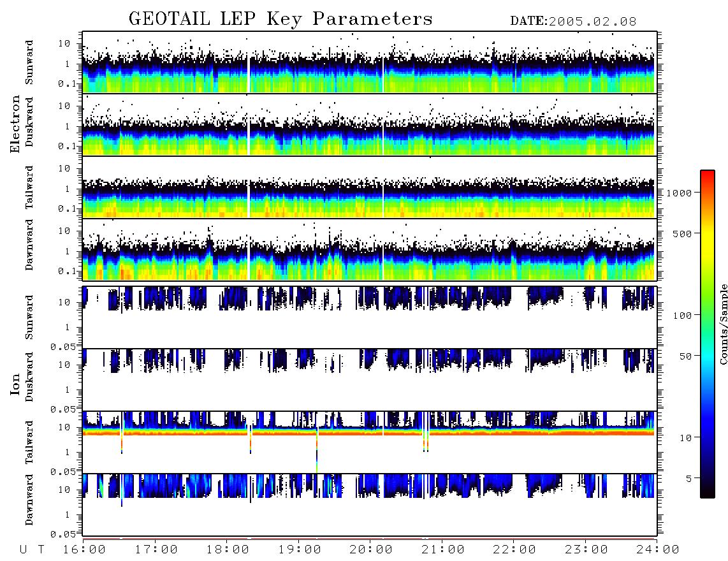Click the "22:00" time tick label

click(x=515, y=550)
